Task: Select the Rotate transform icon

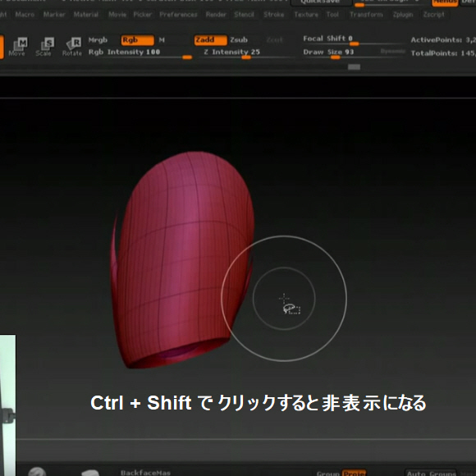Action: click(x=72, y=47)
